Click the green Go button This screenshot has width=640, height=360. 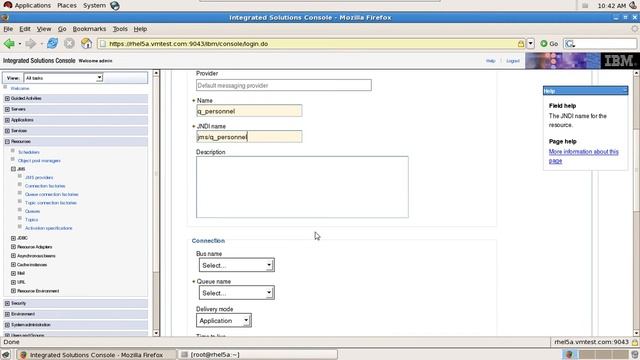coord(549,44)
